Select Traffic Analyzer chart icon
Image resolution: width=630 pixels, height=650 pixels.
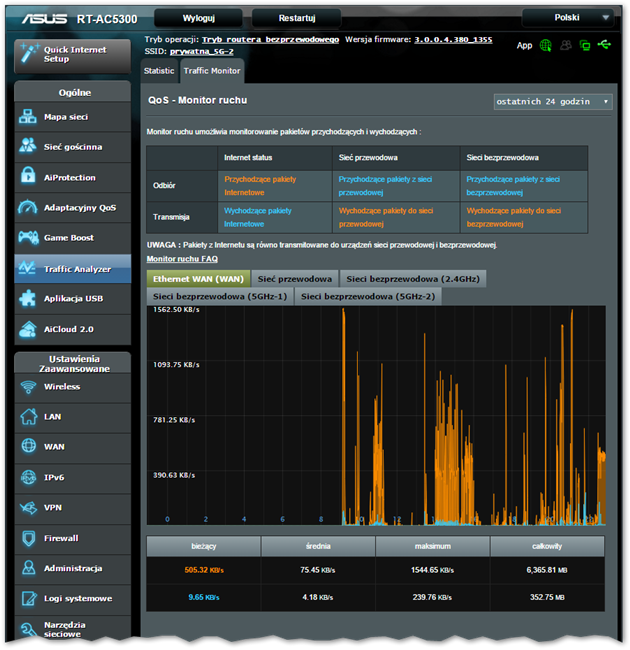tap(27, 268)
